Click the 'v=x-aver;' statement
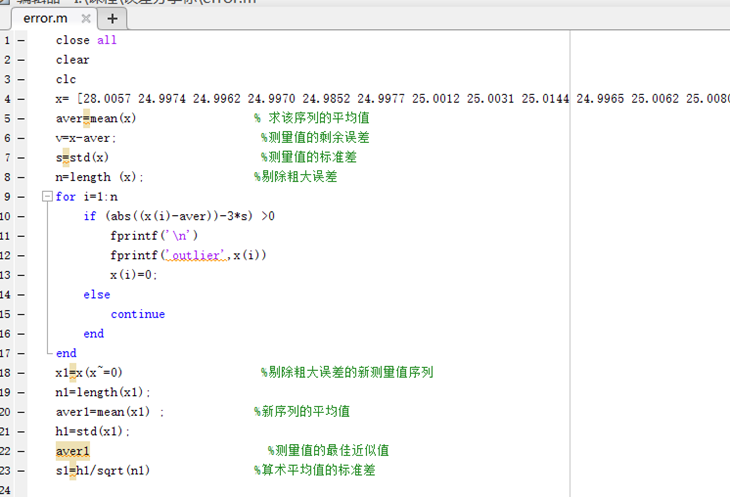Viewport: 730px width, 497px height. click(x=86, y=138)
